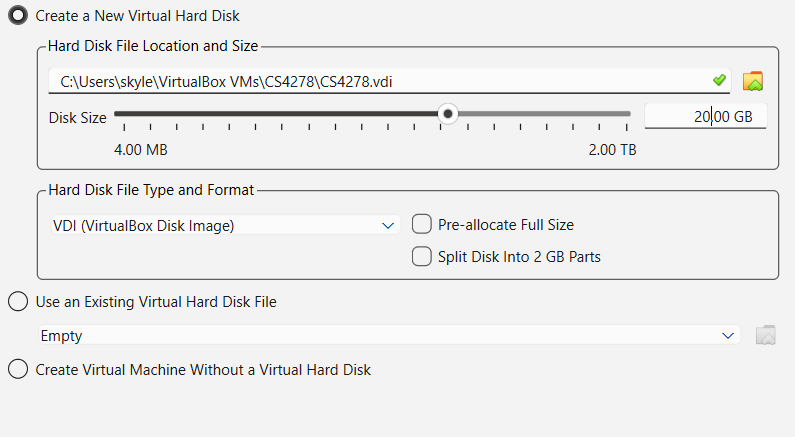Check Split Disk Into 2 GB Parts

(422, 257)
